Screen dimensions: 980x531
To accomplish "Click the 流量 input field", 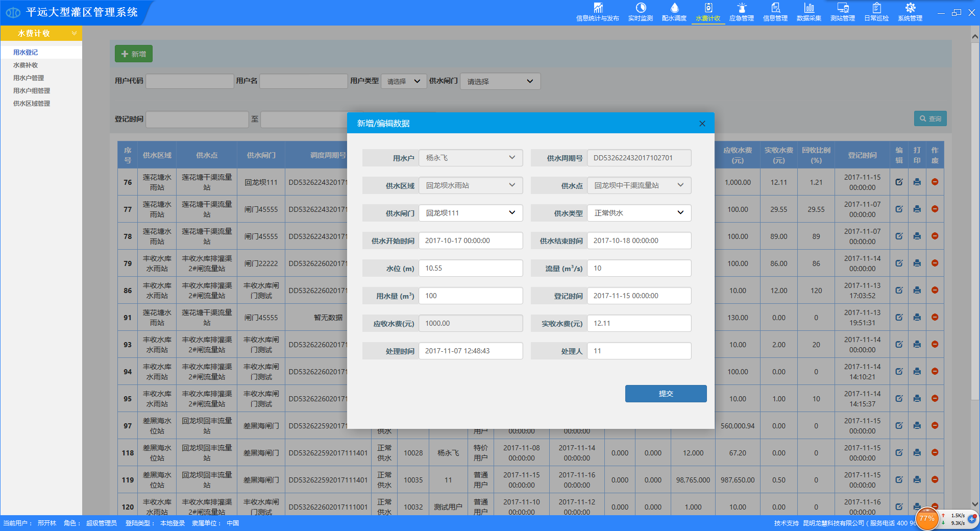I will point(639,268).
